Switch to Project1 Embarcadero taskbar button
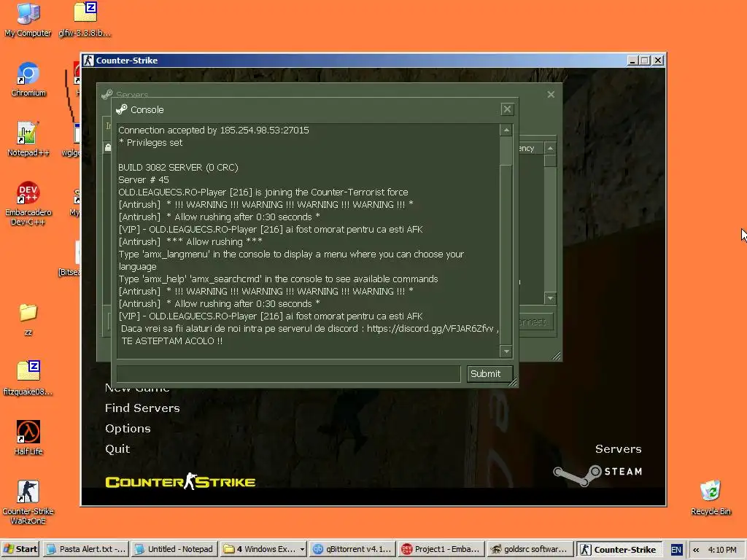The image size is (747, 560). (x=441, y=549)
